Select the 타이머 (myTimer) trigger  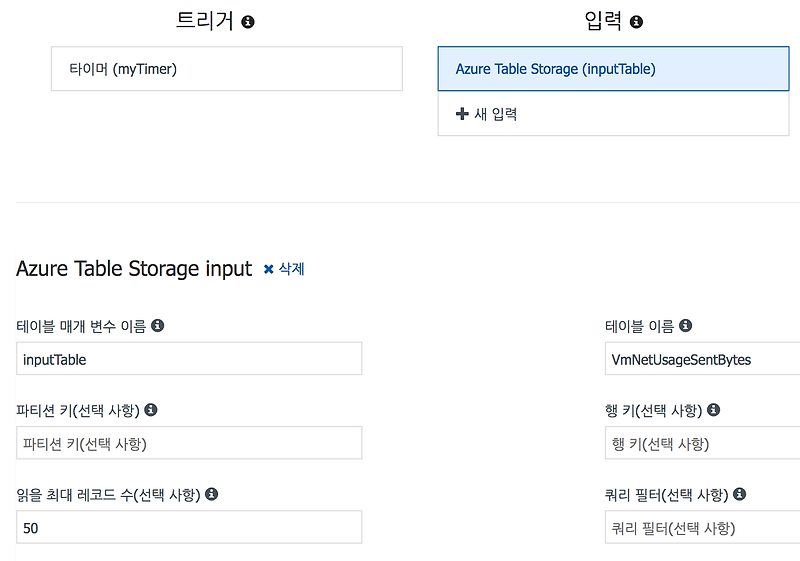tap(227, 69)
